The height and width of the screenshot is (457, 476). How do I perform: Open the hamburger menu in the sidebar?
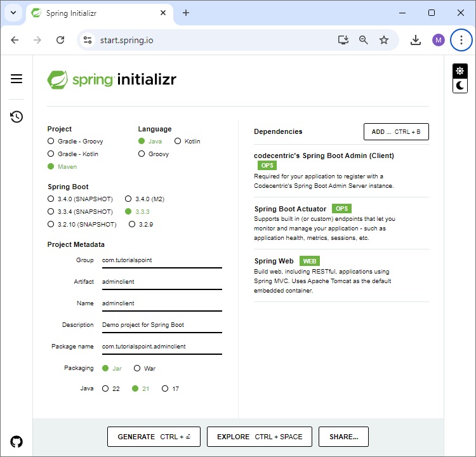(x=17, y=79)
